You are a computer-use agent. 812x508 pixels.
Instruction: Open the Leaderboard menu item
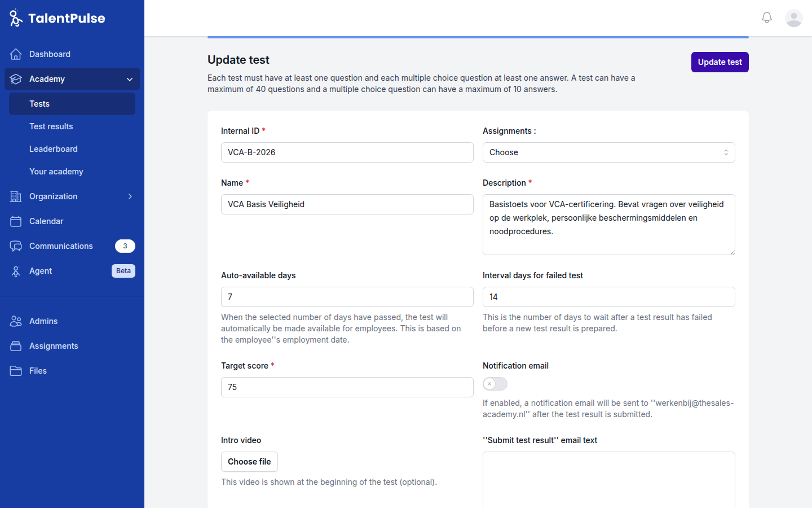point(54,149)
